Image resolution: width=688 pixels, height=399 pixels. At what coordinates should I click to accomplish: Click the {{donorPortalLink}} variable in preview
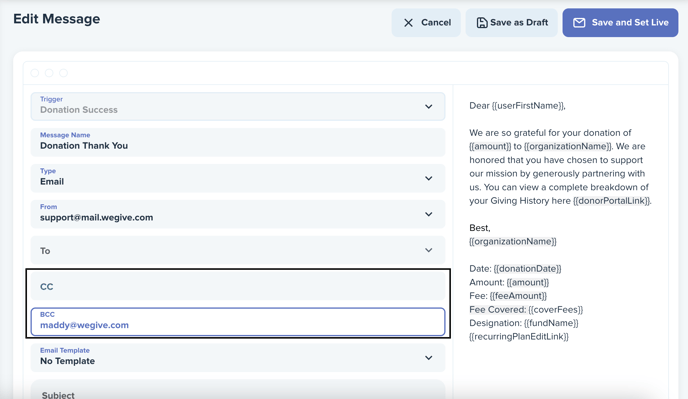[x=612, y=201]
